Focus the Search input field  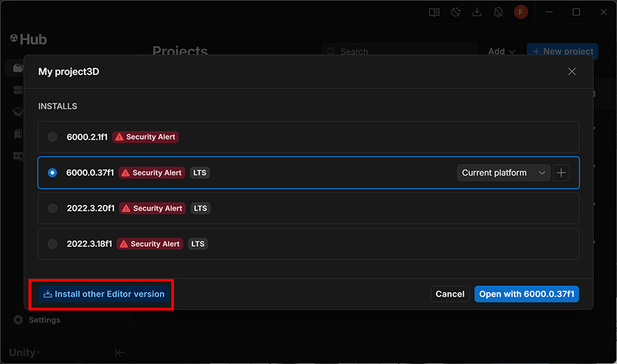(400, 52)
